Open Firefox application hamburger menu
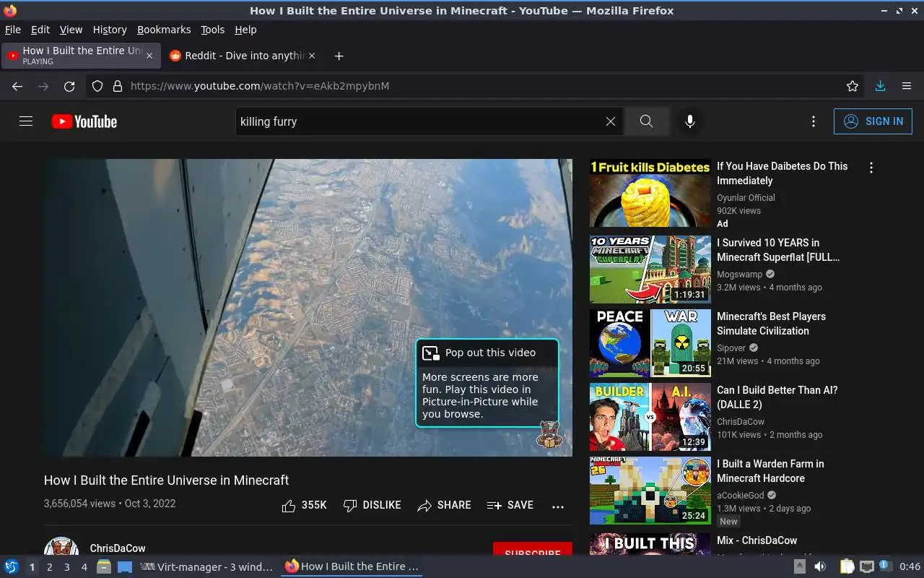The image size is (924, 578). [907, 86]
